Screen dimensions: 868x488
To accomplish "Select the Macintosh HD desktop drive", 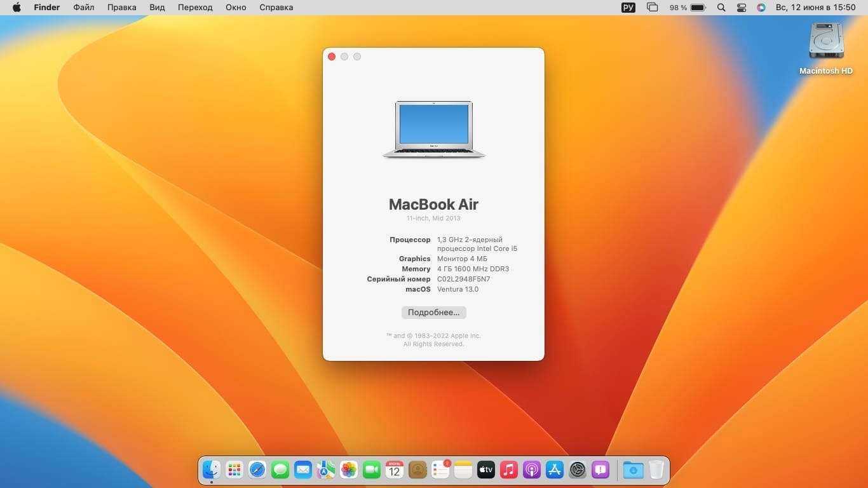I will pos(826,49).
